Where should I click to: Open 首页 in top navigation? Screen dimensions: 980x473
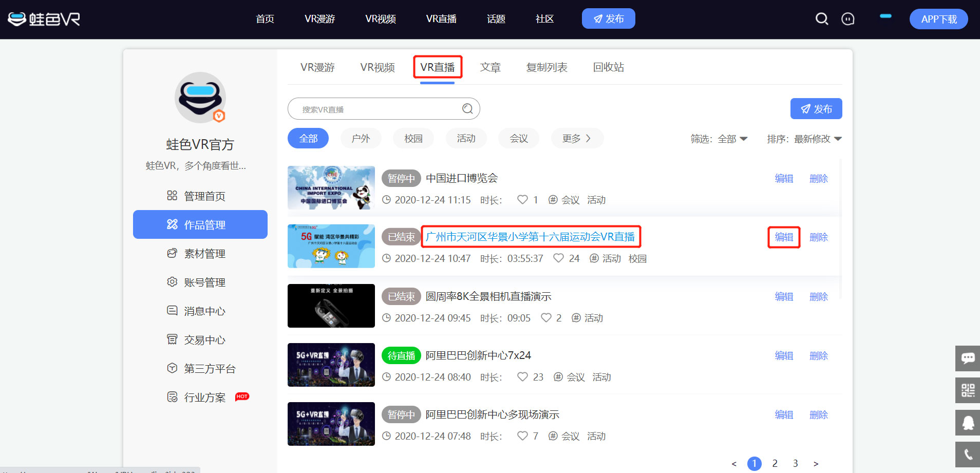pyautogui.click(x=265, y=19)
